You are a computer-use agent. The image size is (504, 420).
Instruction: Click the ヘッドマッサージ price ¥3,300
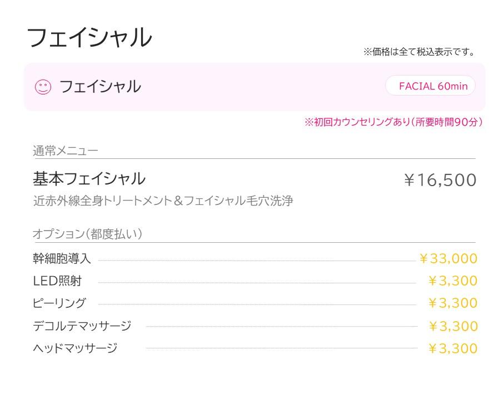tap(452, 349)
